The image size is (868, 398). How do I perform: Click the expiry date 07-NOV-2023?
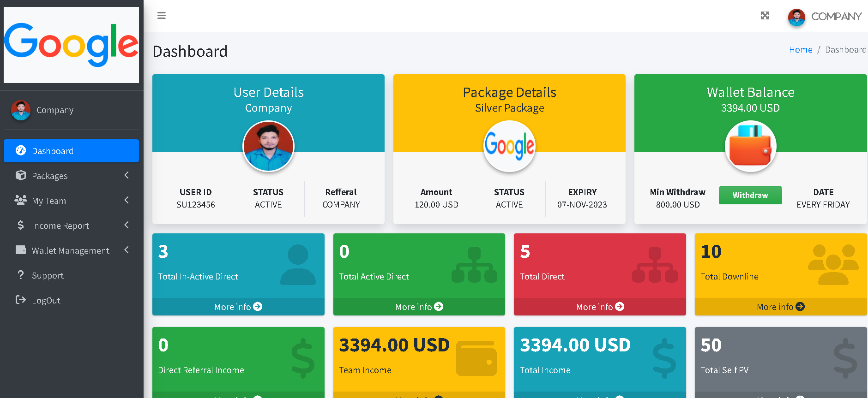(582, 204)
